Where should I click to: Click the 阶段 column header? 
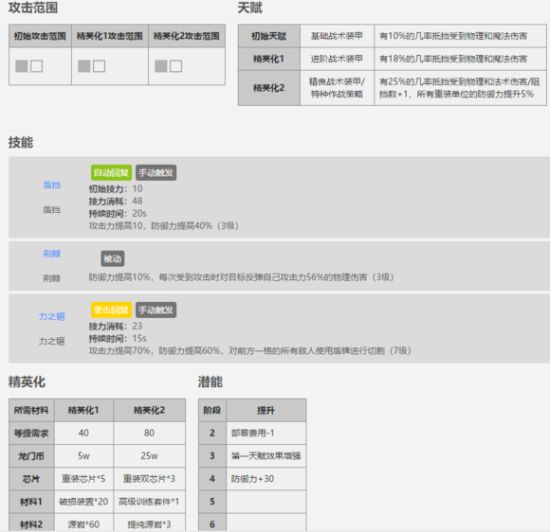click(x=212, y=410)
